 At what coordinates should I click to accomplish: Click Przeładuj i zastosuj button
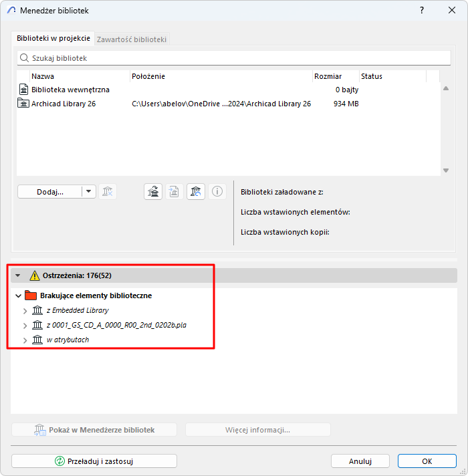point(94,461)
